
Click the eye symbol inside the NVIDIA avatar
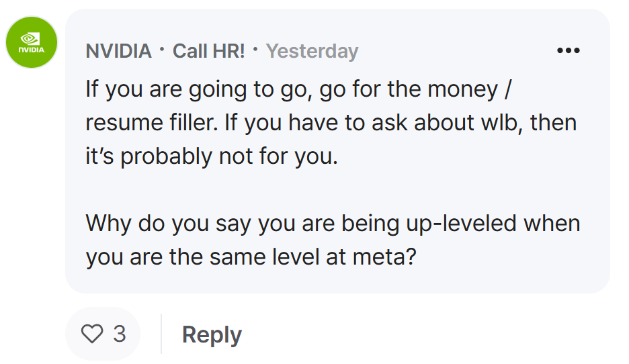click(30, 39)
